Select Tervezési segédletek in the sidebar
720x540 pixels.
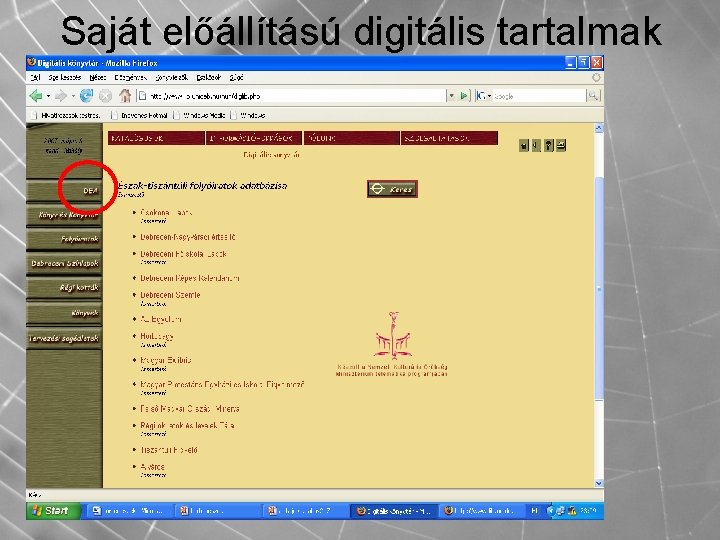[x=64, y=338]
